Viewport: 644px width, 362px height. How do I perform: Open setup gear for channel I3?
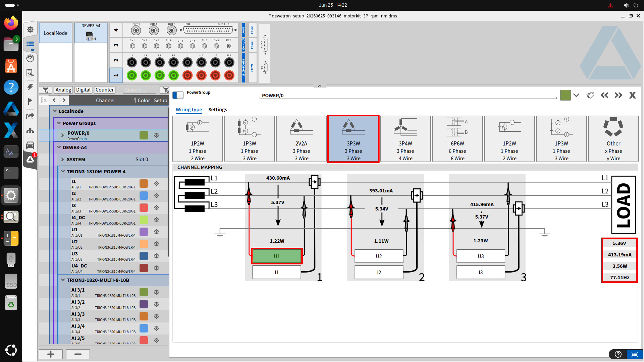click(156, 208)
